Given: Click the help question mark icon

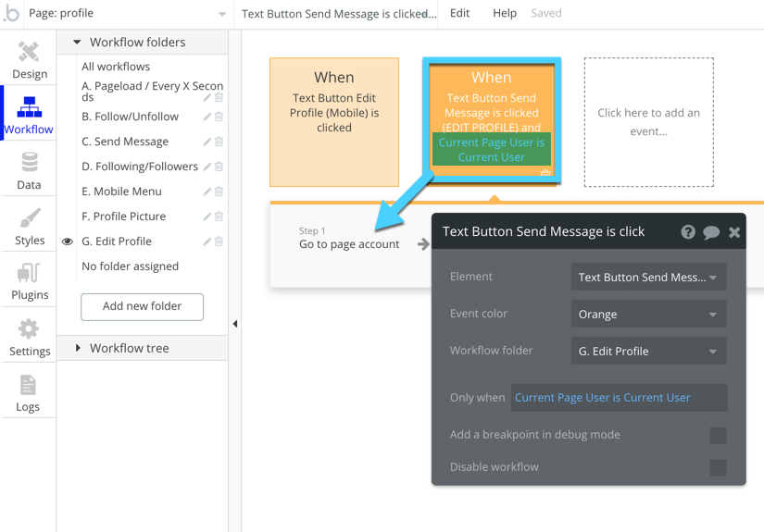Looking at the screenshot, I should click(688, 232).
